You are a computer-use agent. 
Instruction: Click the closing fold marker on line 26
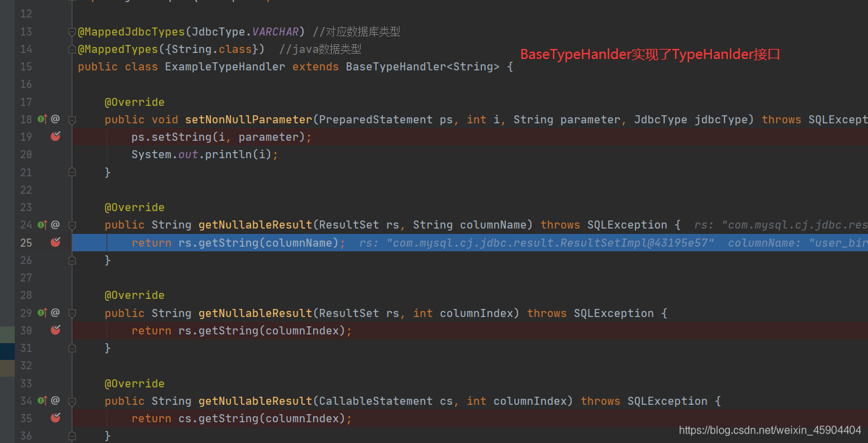coord(72,260)
